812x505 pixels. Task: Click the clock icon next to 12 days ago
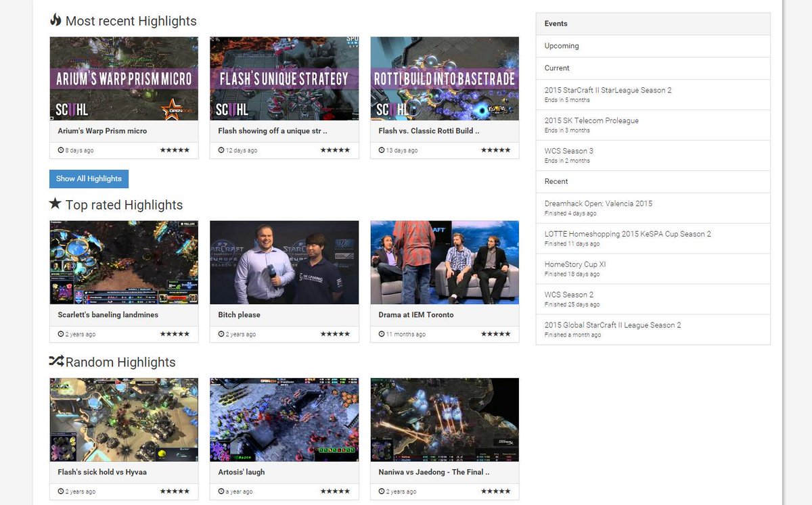click(221, 150)
